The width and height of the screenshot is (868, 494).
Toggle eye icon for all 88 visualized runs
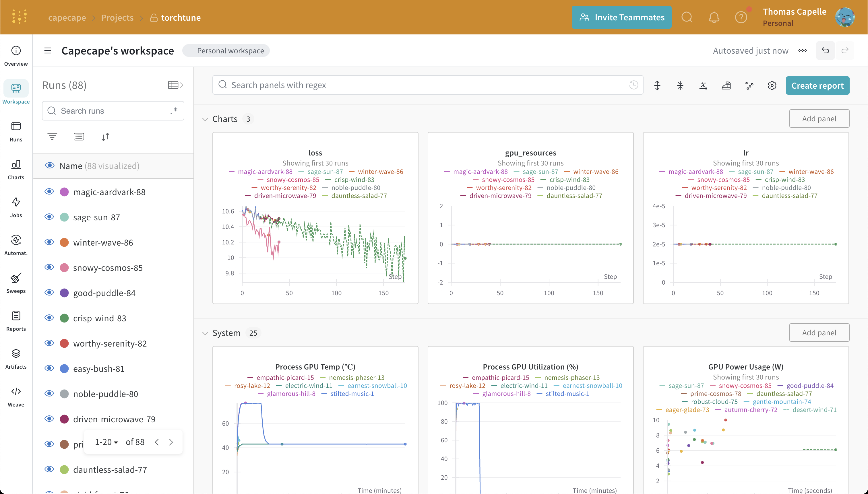[x=50, y=166]
